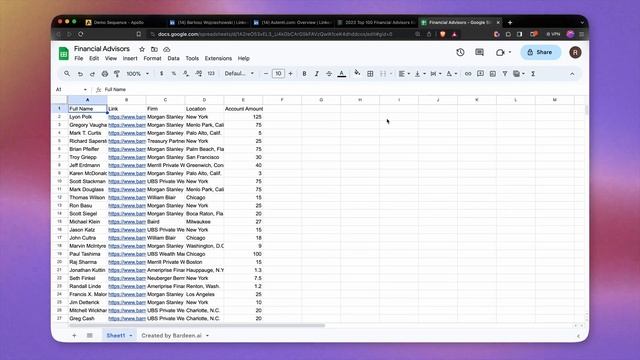Image resolution: width=640 pixels, height=360 pixels.
Task: Increase decimal places
Action: [x=198, y=74]
